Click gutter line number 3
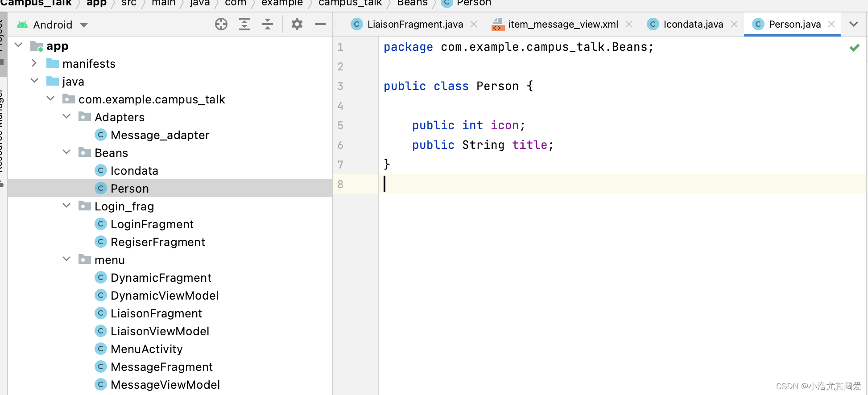The height and width of the screenshot is (395, 868). 340,86
